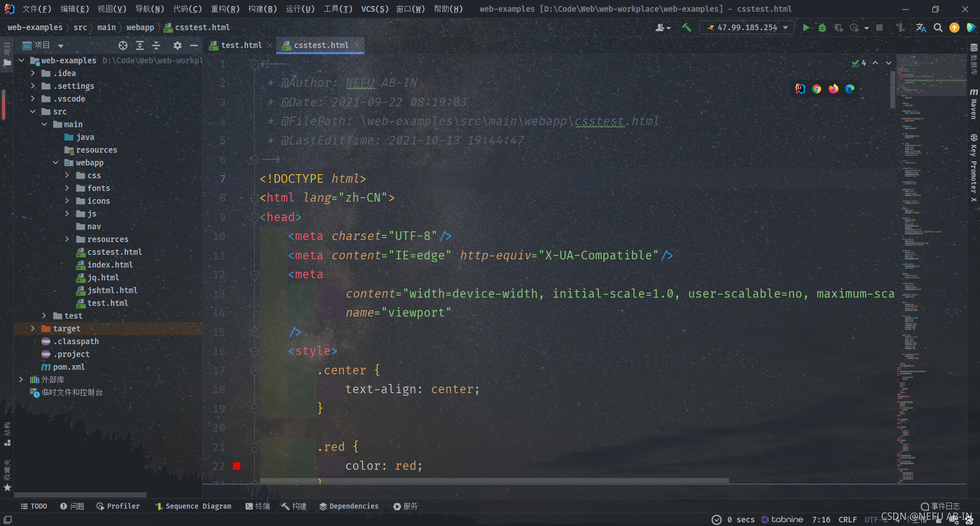Fold the head tag on line 9

254,217
